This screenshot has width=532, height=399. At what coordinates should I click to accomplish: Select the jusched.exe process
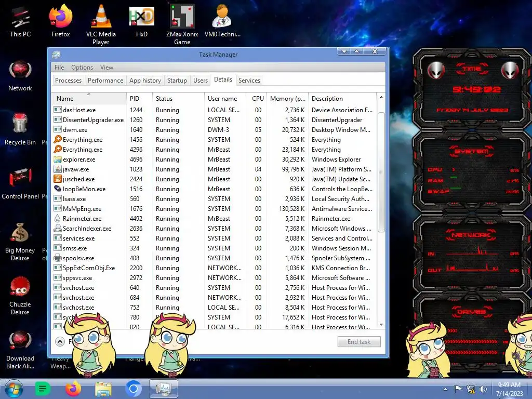pos(214,179)
